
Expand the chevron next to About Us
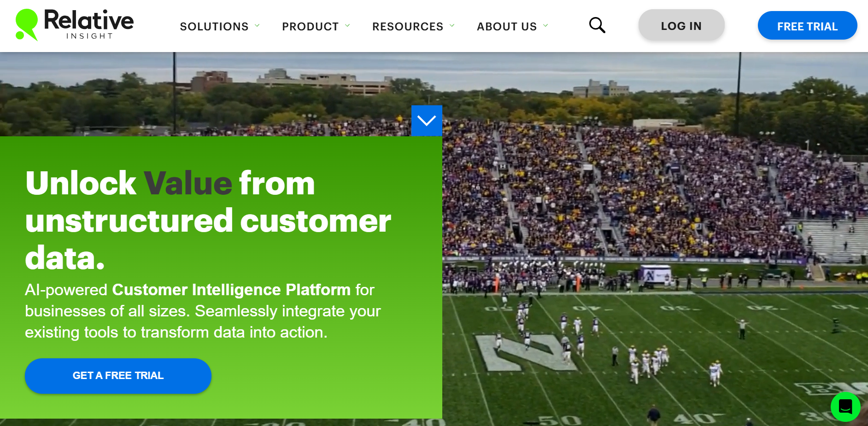[x=545, y=26]
